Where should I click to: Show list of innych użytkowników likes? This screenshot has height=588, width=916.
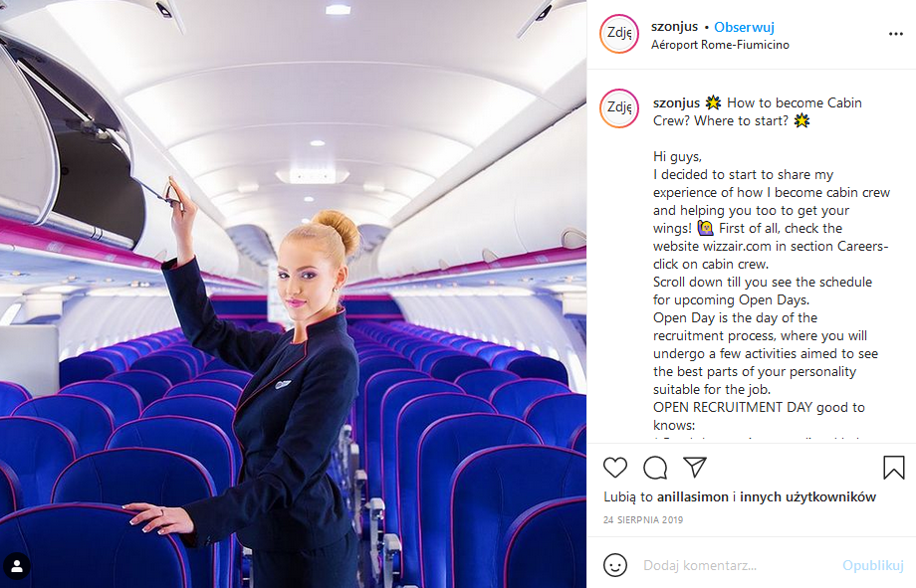click(807, 496)
